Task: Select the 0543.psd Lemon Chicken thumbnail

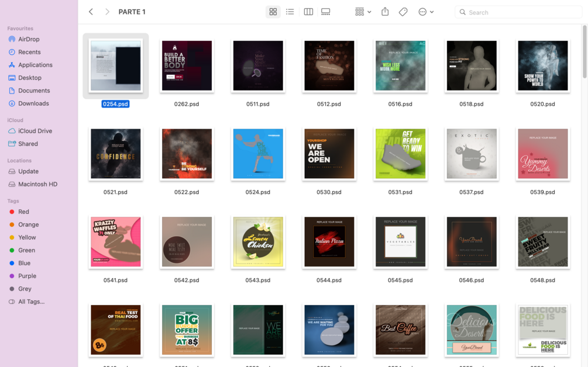Action: click(258, 241)
